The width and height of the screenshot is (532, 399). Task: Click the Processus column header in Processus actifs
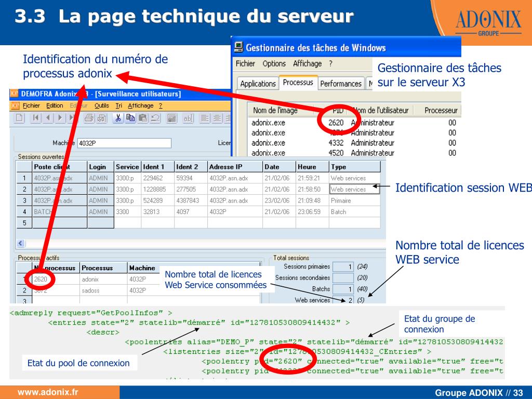click(103, 268)
